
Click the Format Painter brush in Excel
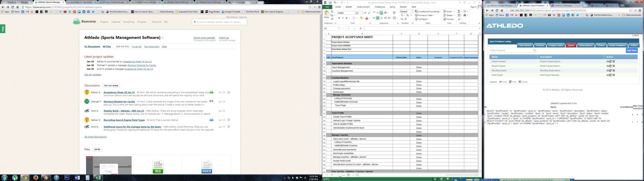[332, 19]
